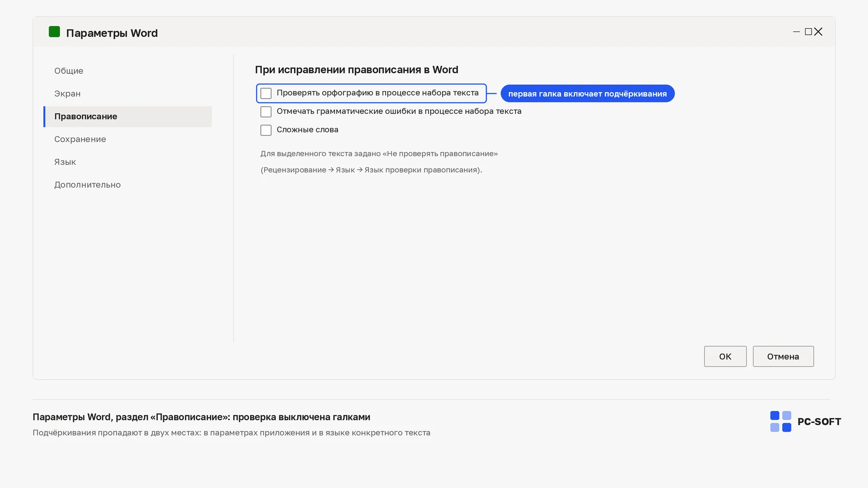
Task: Maximize the Параметры Word window
Action: tap(808, 32)
